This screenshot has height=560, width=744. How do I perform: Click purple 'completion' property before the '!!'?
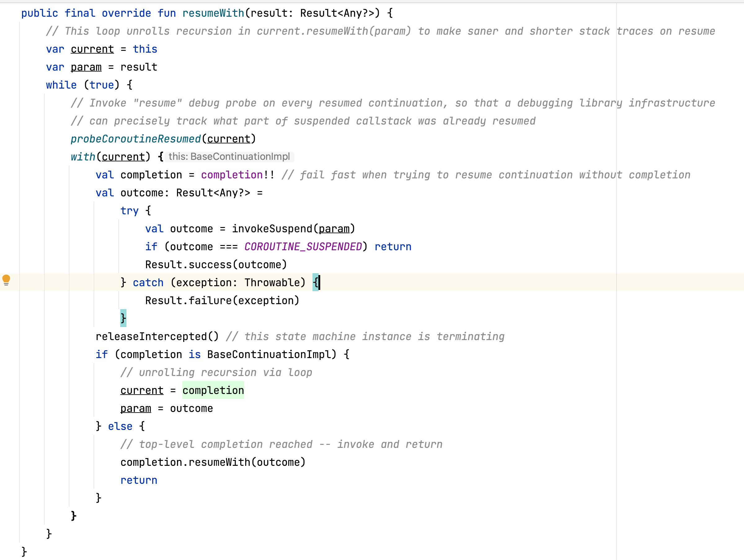coord(232,175)
